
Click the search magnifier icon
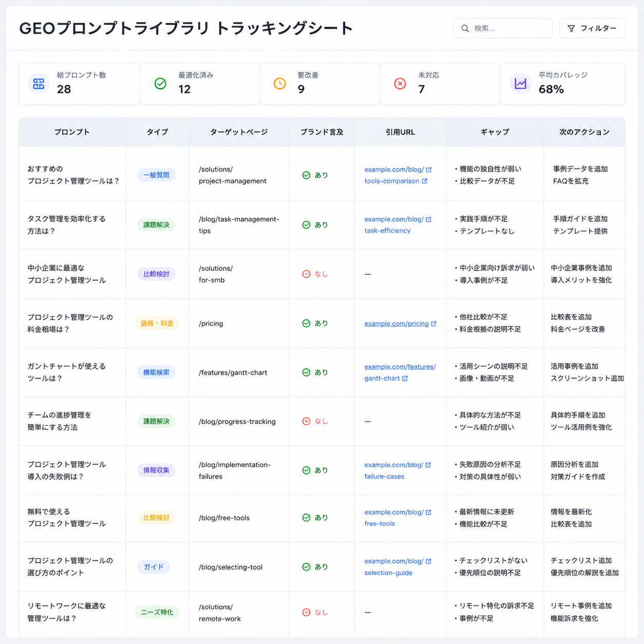465,28
